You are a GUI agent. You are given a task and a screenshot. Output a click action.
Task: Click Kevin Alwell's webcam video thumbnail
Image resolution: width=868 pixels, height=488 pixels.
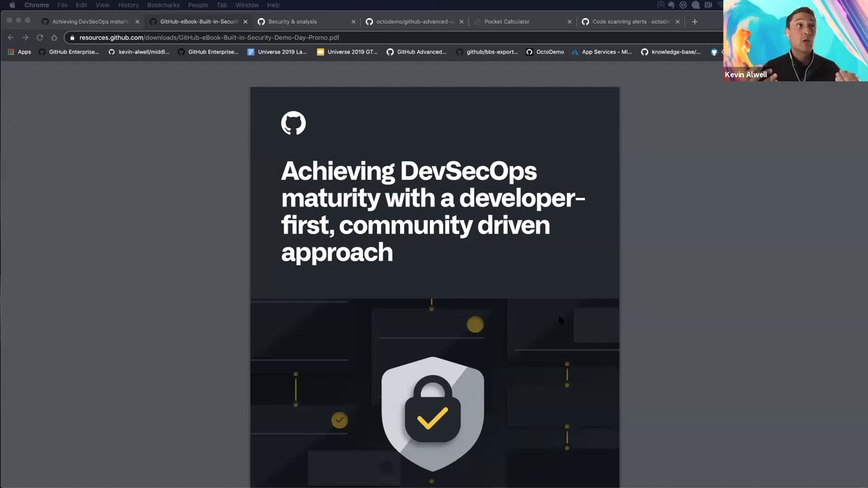pos(795,41)
